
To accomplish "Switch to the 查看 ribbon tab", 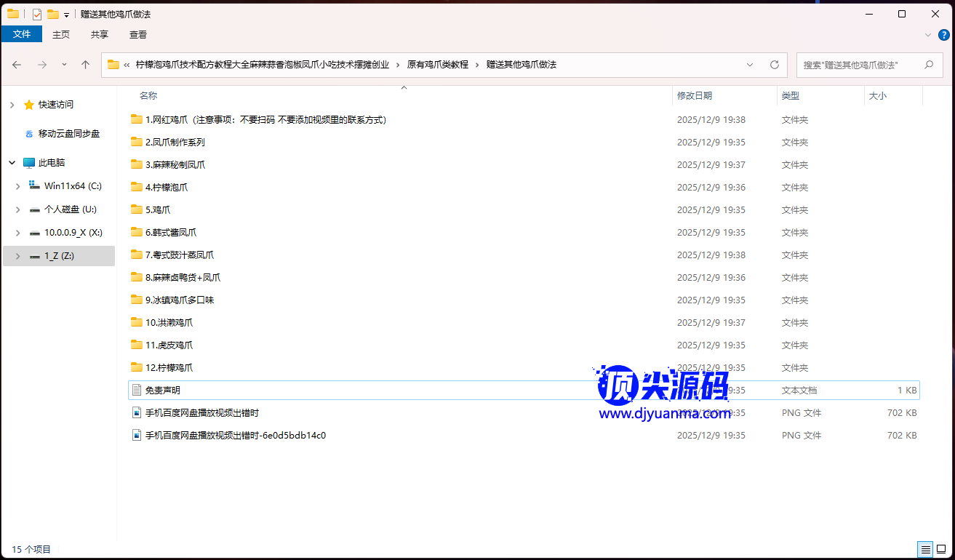I will (138, 34).
